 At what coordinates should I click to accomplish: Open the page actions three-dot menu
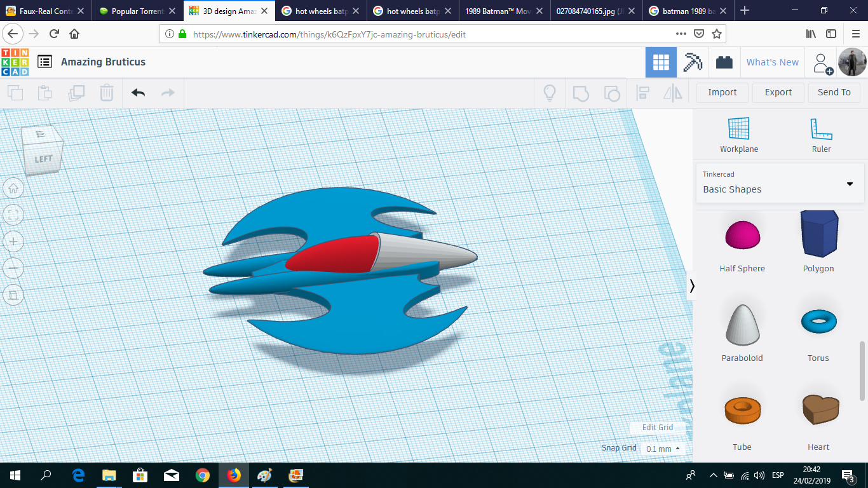click(681, 34)
